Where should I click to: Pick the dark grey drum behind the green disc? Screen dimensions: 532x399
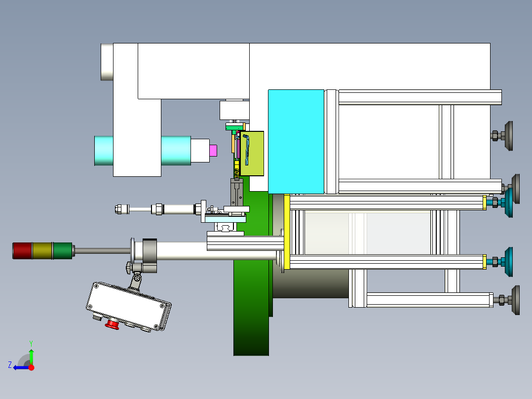click(310, 283)
